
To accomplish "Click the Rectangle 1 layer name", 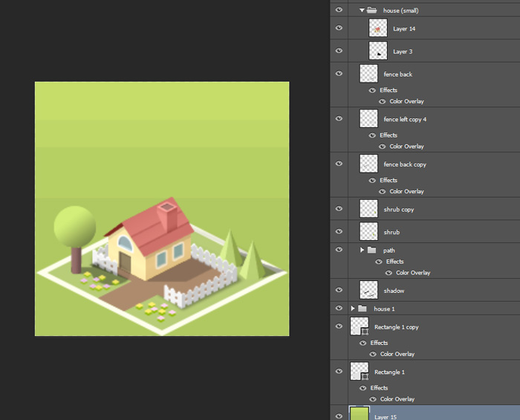I will 390,372.
